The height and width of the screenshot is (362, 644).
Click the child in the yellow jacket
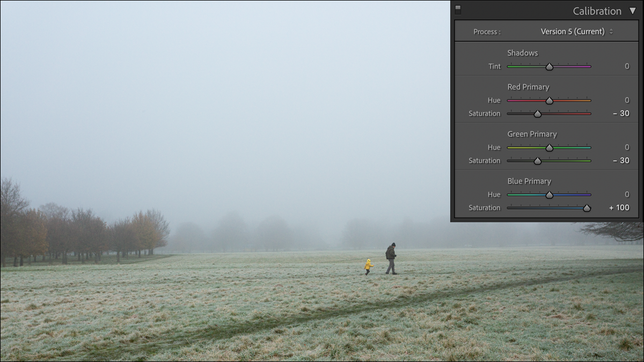coord(368,266)
